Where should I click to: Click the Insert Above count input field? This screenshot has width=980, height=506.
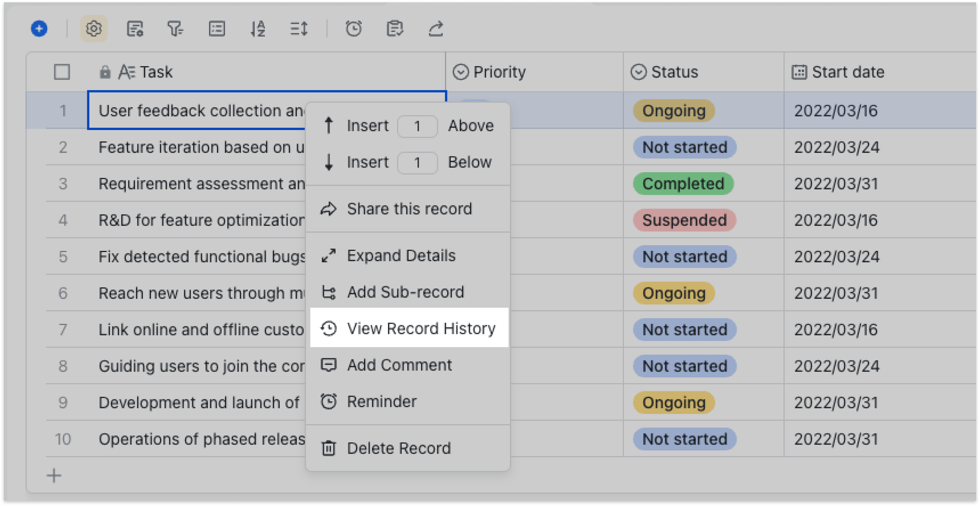click(x=417, y=126)
